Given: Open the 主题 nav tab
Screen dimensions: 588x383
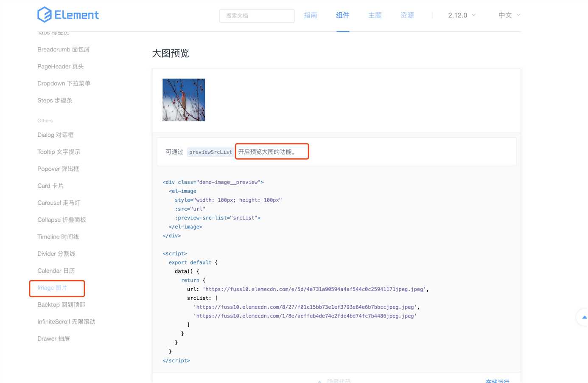Looking at the screenshot, I should (x=375, y=15).
